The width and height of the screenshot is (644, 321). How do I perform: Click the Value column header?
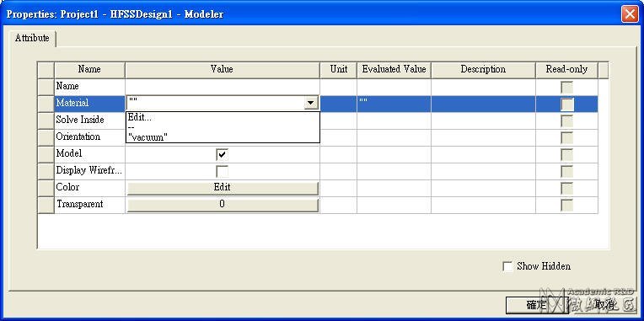click(x=223, y=70)
